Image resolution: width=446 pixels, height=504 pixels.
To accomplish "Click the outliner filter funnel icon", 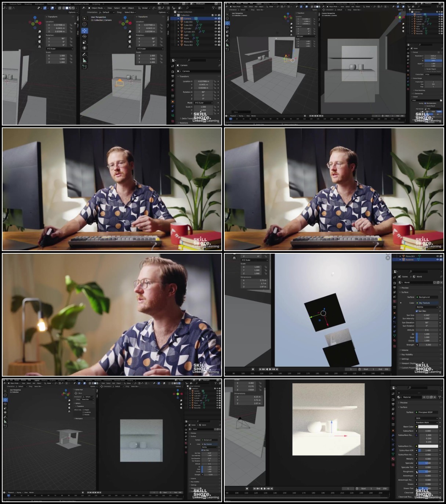I will click(214, 8).
